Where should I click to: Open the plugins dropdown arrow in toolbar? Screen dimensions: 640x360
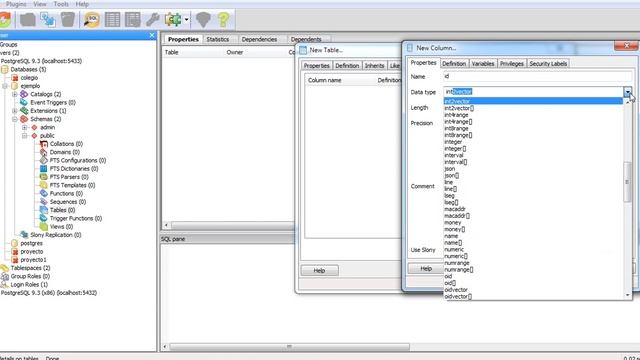click(187, 20)
